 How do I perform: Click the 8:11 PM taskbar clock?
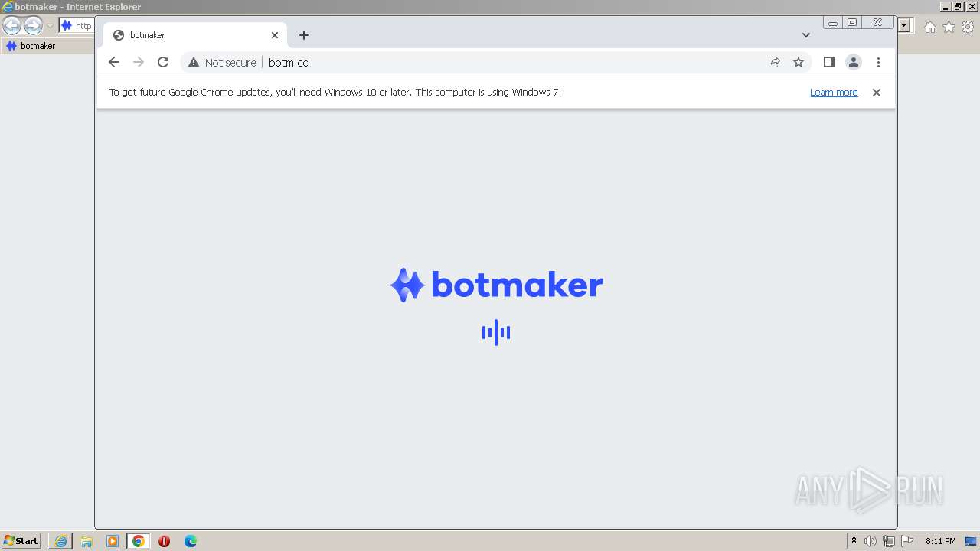(x=940, y=541)
